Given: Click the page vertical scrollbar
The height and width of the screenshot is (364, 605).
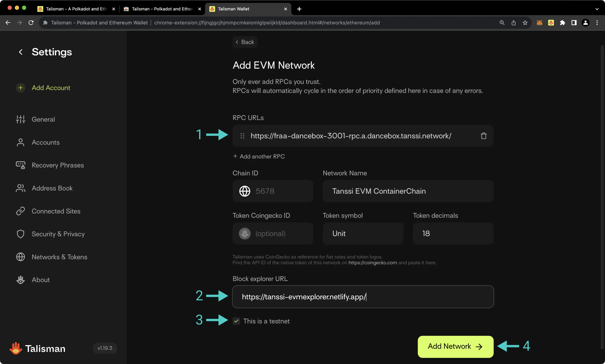Looking at the screenshot, I should 602,197.
